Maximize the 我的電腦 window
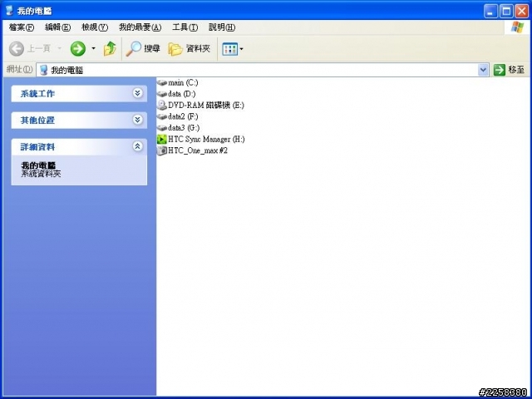Viewport: 532px width, 399px height. click(x=506, y=12)
